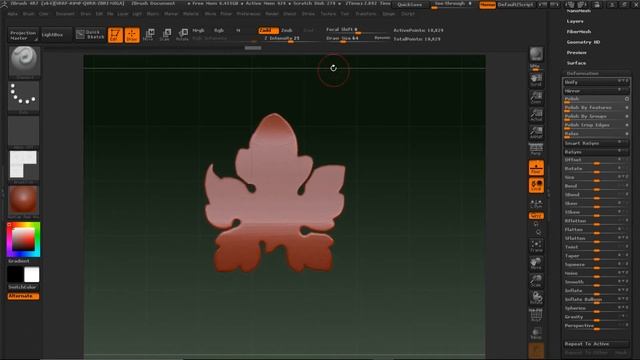
Task: Toggle the Zadd mode
Action: [268, 30]
